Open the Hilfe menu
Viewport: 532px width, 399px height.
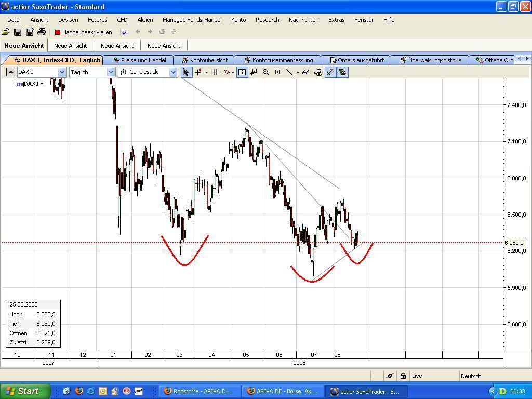click(389, 20)
